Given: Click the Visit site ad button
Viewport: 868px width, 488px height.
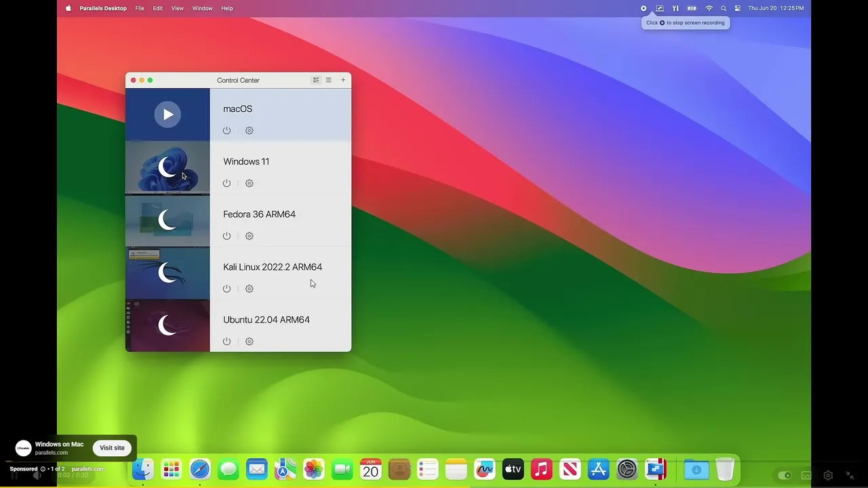Looking at the screenshot, I should pyautogui.click(x=112, y=448).
